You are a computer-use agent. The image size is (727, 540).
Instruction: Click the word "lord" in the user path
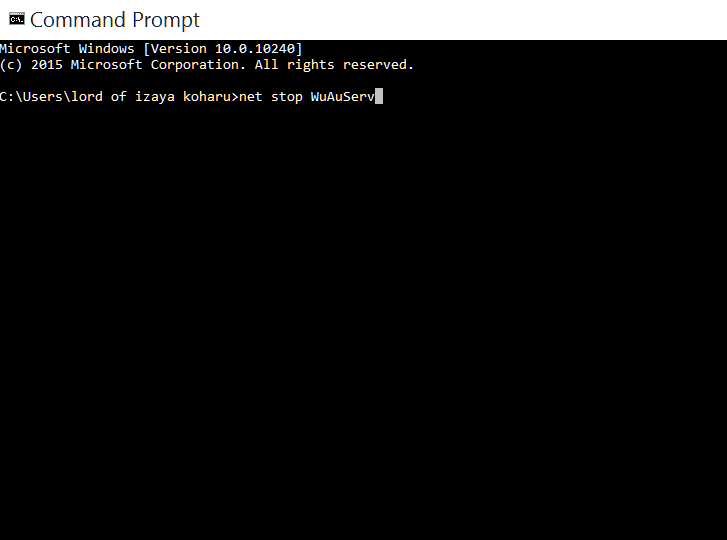[86, 96]
